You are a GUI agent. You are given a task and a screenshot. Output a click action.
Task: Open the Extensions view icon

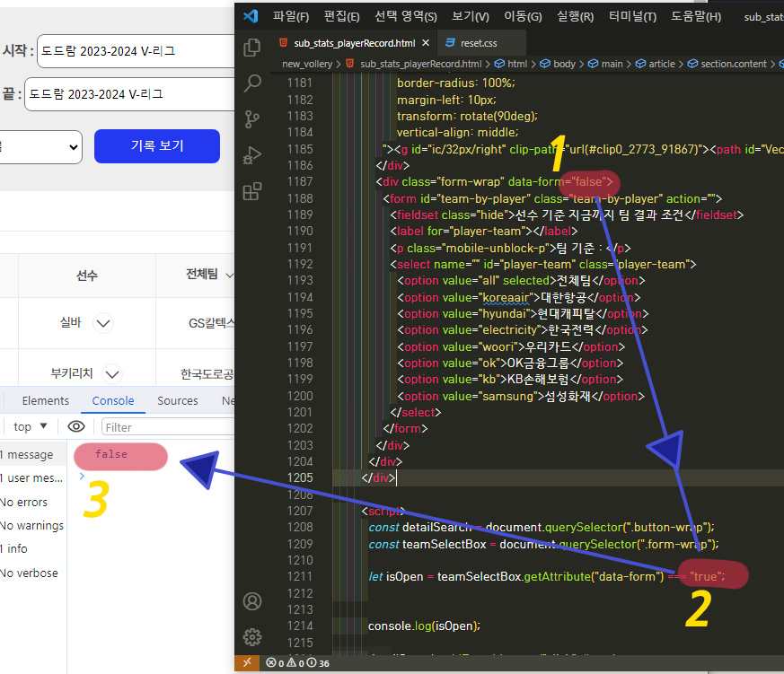tap(252, 191)
